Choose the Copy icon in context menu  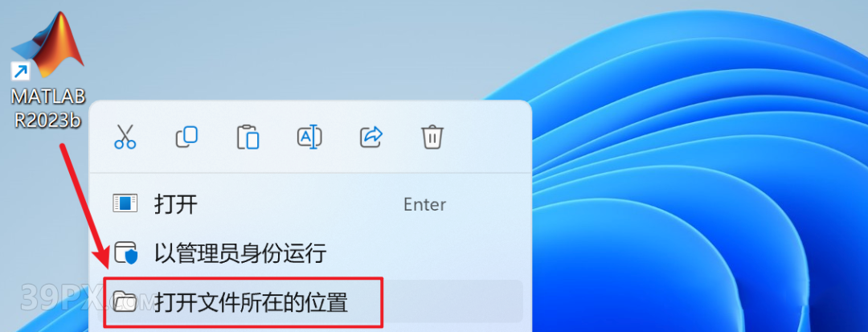[x=186, y=137]
